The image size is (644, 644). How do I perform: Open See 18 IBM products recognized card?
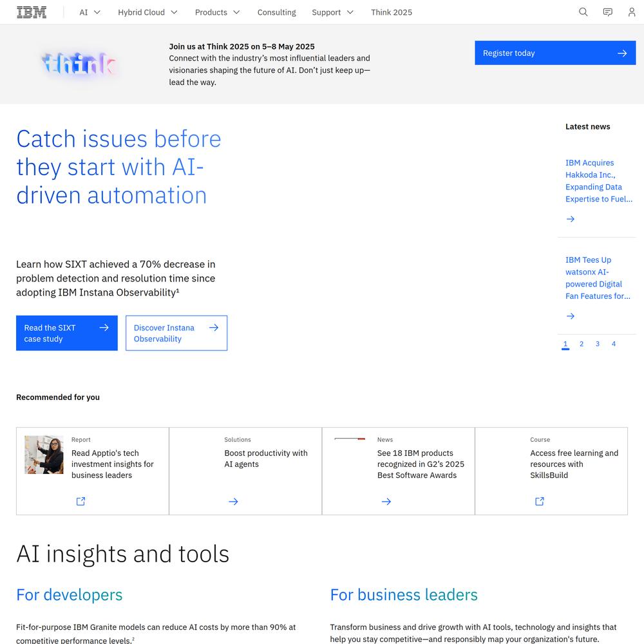point(399,471)
